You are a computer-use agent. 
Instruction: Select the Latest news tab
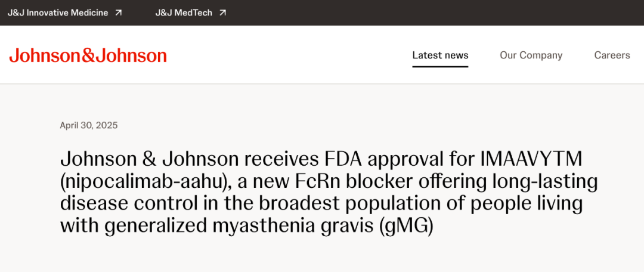click(440, 55)
